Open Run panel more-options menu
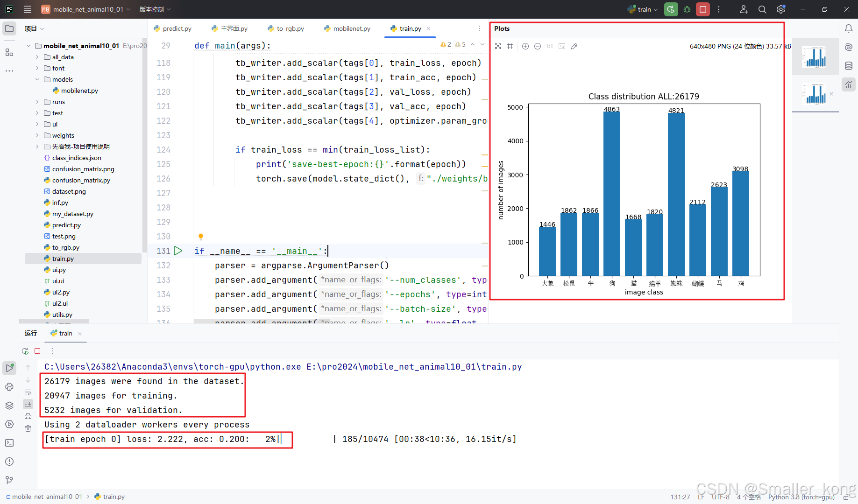This screenshot has height=504, width=858. [x=53, y=351]
